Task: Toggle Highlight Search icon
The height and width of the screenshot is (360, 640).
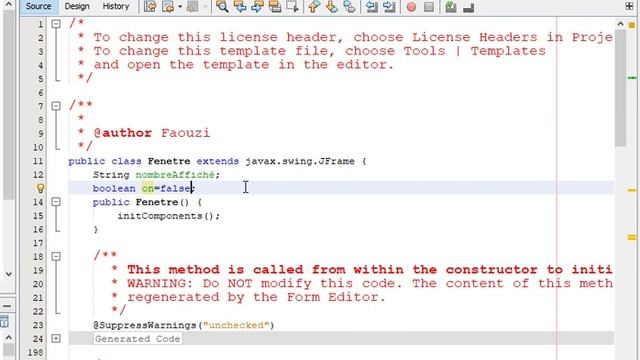Action: 275,7
